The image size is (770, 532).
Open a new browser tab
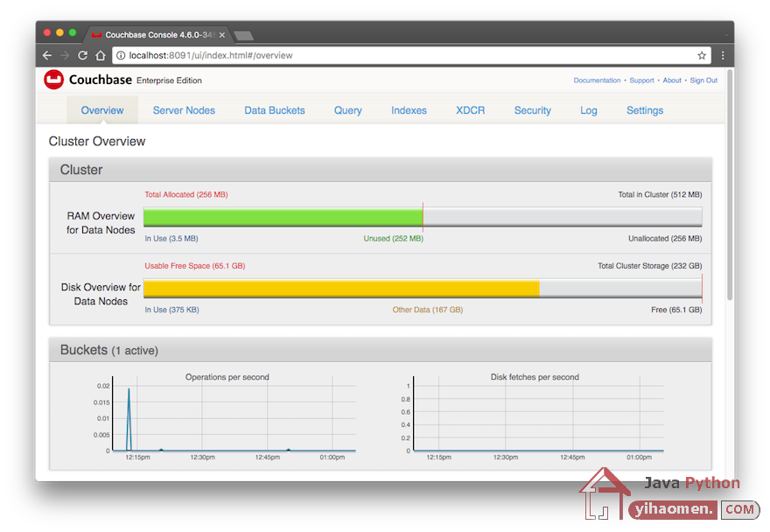pos(243,35)
